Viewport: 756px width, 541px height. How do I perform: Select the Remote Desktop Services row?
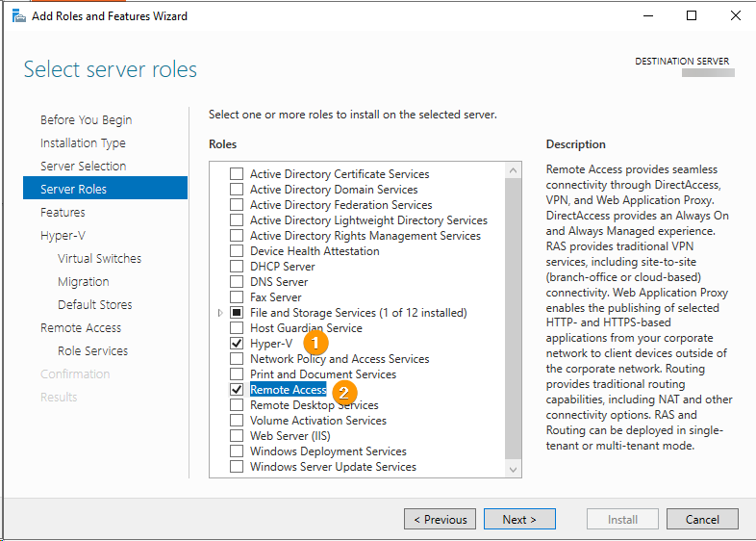point(314,405)
